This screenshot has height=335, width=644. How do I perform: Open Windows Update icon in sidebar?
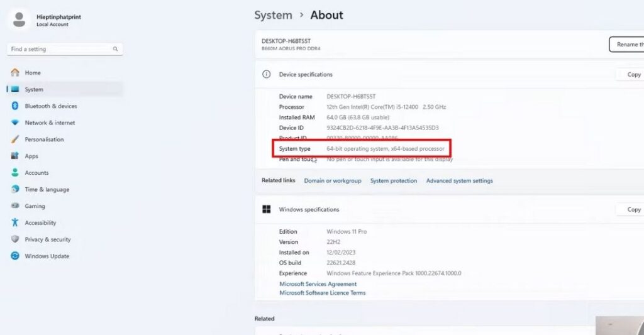coord(15,256)
